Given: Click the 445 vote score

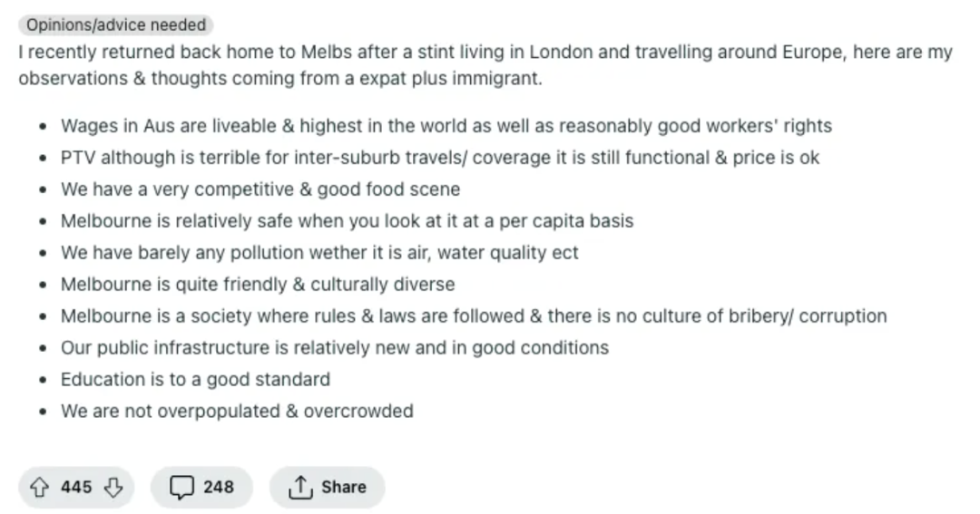Looking at the screenshot, I should click(76, 487).
